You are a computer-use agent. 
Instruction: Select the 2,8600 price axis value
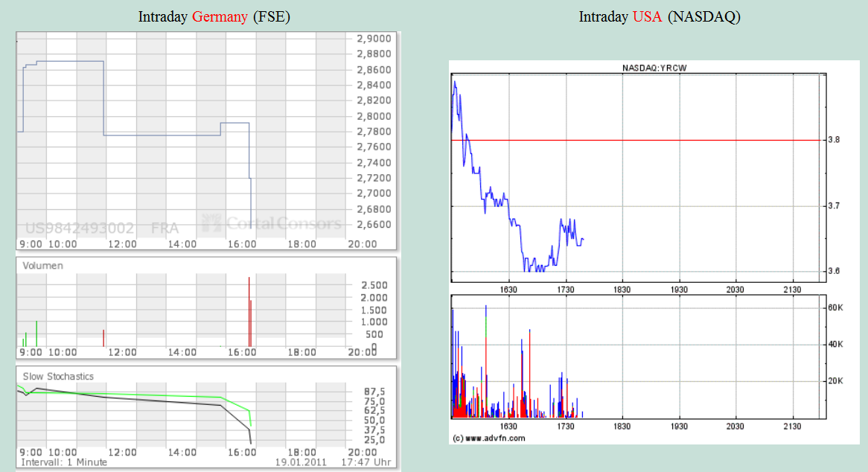tap(374, 70)
